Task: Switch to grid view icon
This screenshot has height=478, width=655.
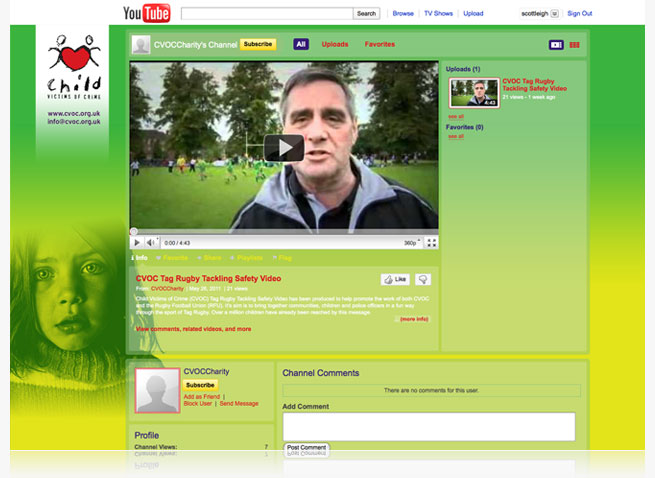Action: 574,45
